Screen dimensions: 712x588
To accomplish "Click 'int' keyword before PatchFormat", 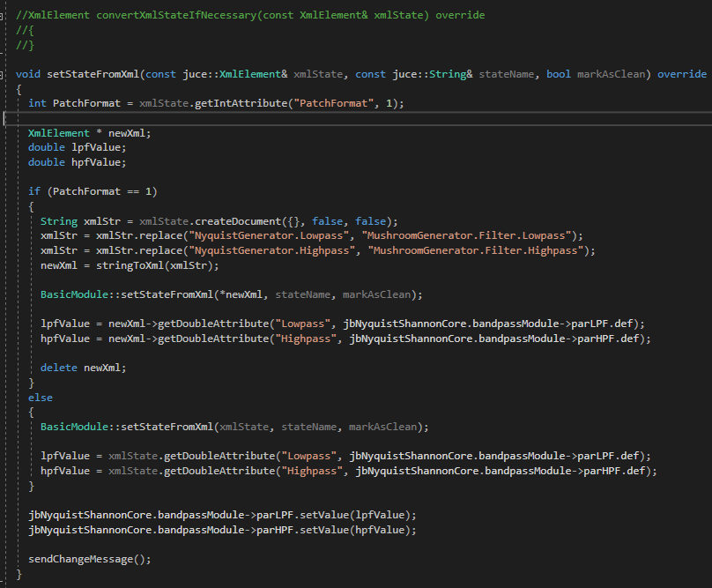I will point(37,103).
